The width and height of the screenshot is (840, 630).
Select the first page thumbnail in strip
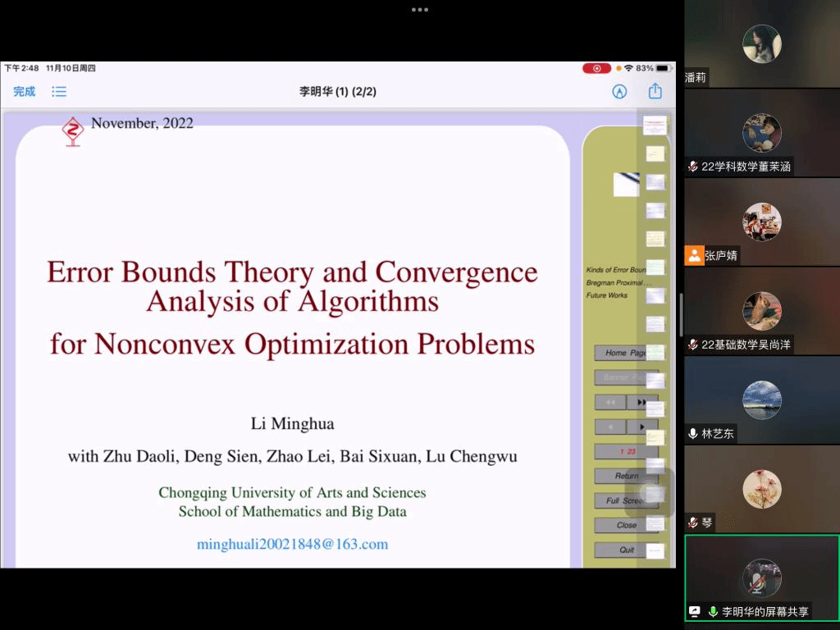pos(655,126)
